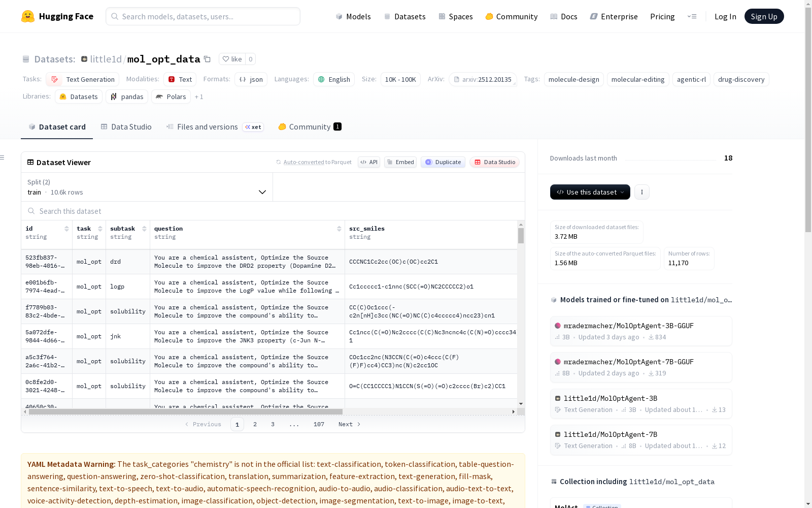Open model mradermacher/MolOptAgent-7B-GGUF
The height and width of the screenshot is (508, 812).
641,367
